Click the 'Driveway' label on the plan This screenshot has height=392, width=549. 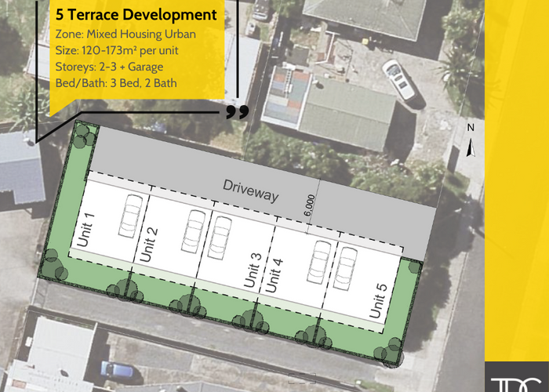point(251,191)
